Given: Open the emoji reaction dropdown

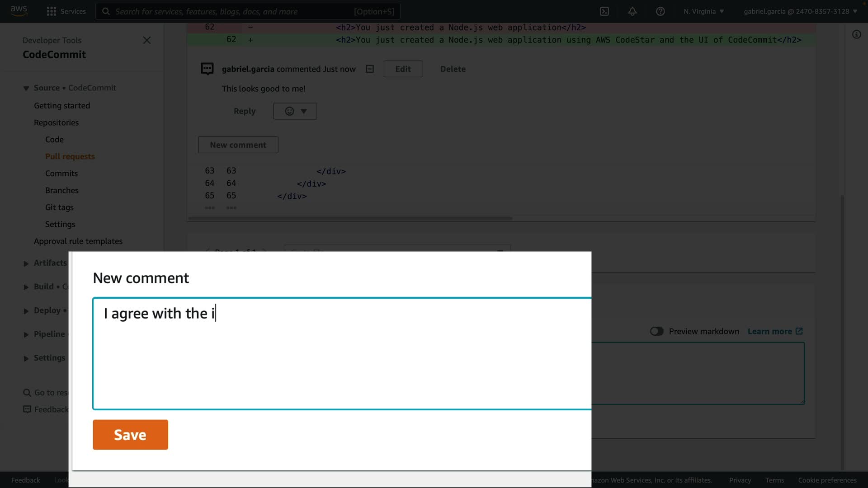Looking at the screenshot, I should [x=295, y=111].
